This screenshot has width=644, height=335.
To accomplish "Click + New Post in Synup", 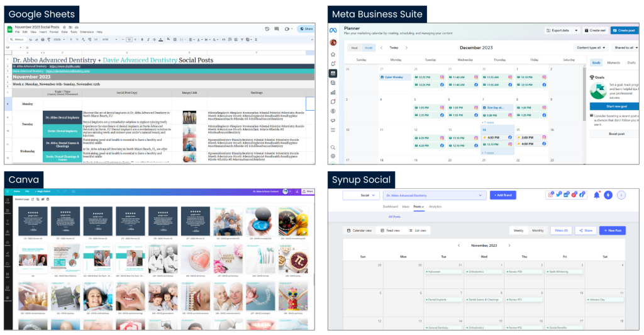I will [x=612, y=230].
